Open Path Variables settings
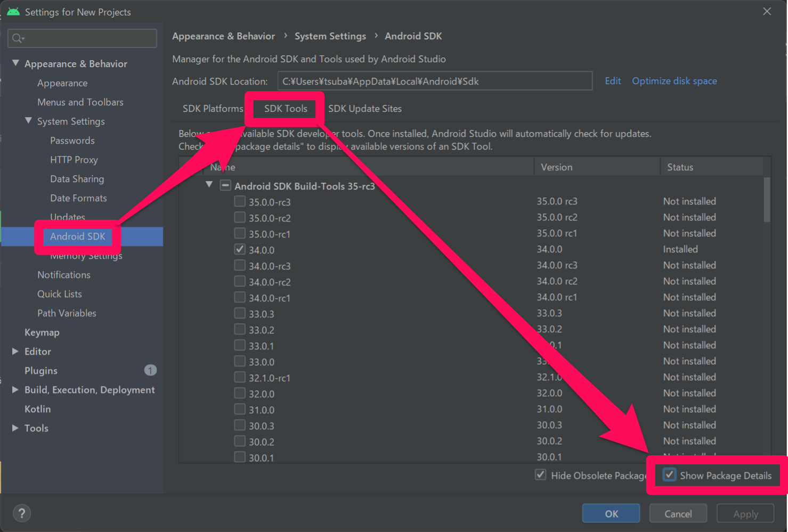 tap(67, 313)
